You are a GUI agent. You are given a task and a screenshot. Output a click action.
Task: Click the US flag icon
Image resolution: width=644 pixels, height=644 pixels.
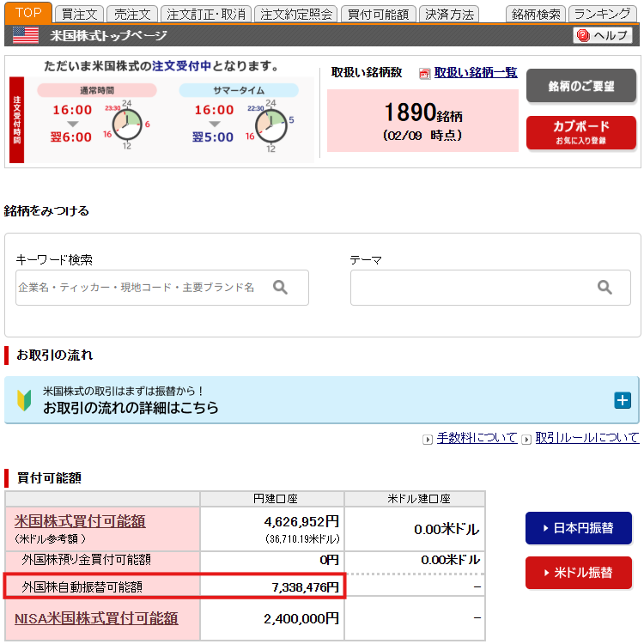click(26, 35)
